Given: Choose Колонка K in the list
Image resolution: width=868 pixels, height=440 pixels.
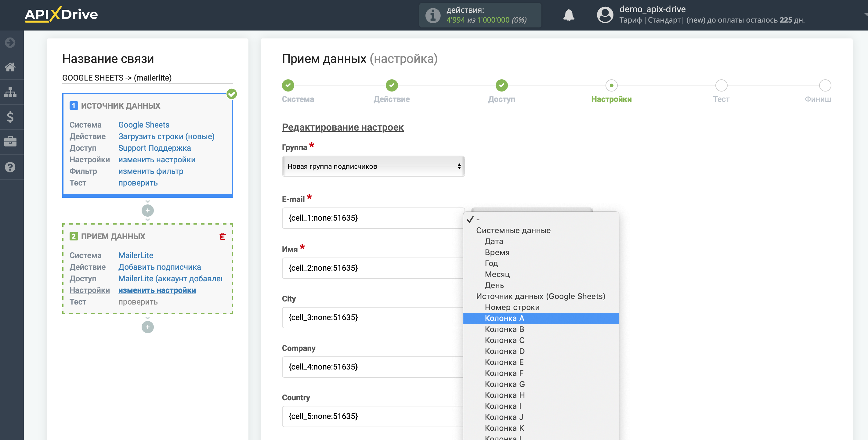Looking at the screenshot, I should (x=541, y=428).
